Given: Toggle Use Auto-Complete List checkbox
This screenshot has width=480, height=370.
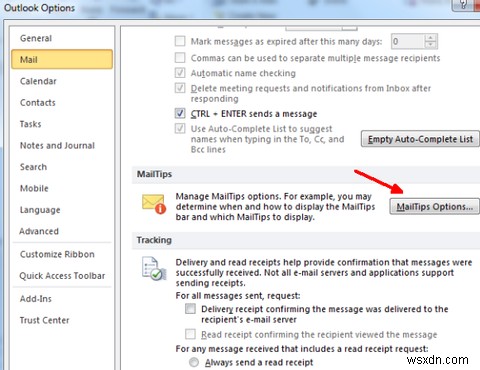Looking at the screenshot, I should [x=180, y=128].
